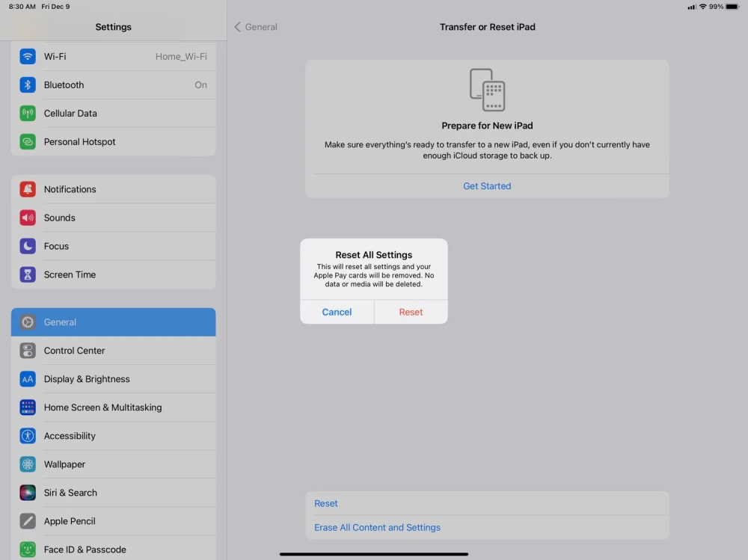Tap the Sounds speaker icon

click(x=28, y=218)
